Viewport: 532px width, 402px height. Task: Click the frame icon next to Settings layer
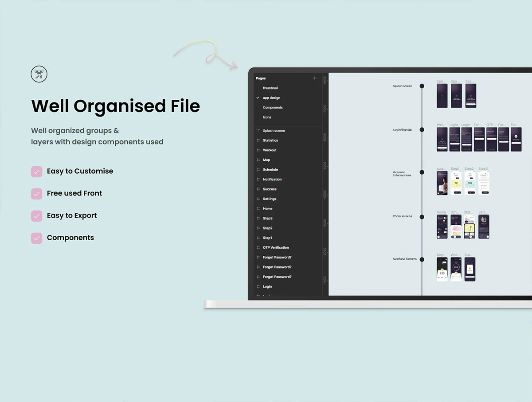point(258,199)
